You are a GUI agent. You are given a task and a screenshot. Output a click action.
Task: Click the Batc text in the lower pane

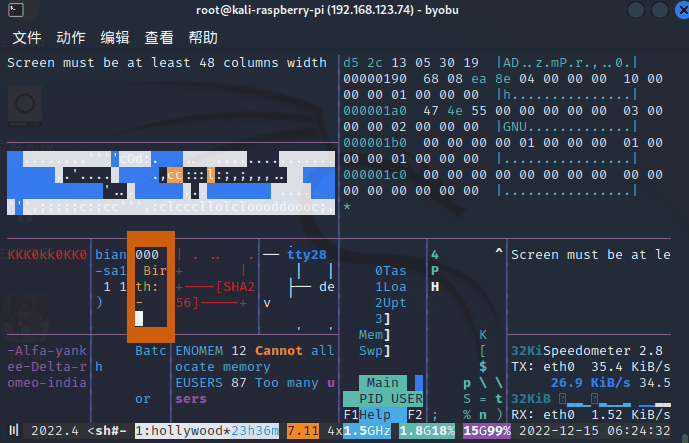click(151, 351)
